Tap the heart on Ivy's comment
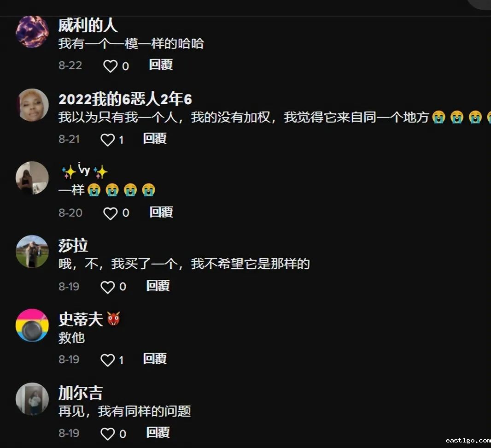 coord(110,214)
